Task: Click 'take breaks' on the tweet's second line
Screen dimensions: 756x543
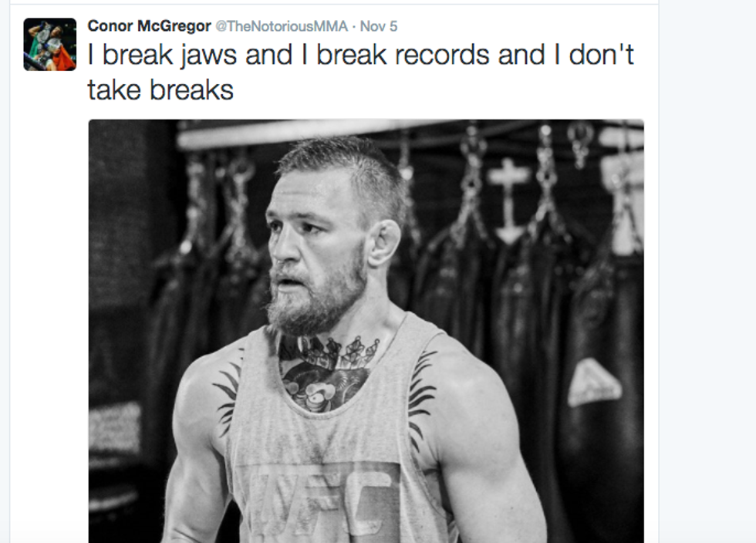Action: coord(160,89)
